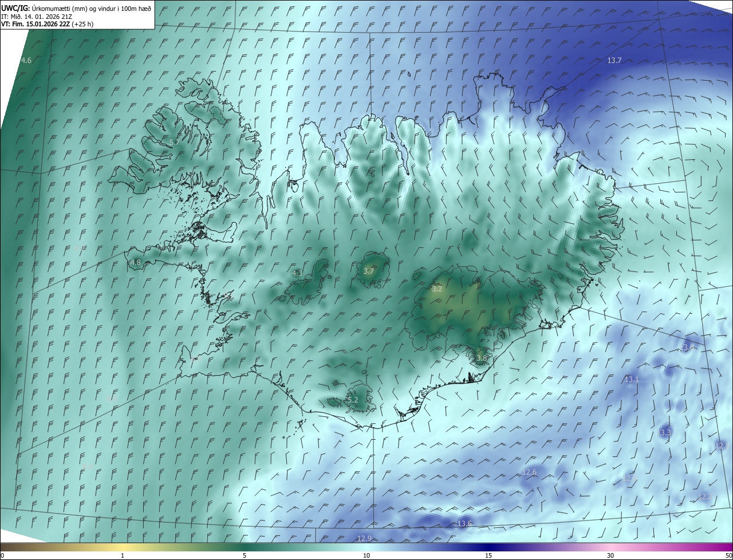Click the 13.1 value over the southeast sea
Image resolution: width=733 pixels, height=560 pixels.
(632, 379)
